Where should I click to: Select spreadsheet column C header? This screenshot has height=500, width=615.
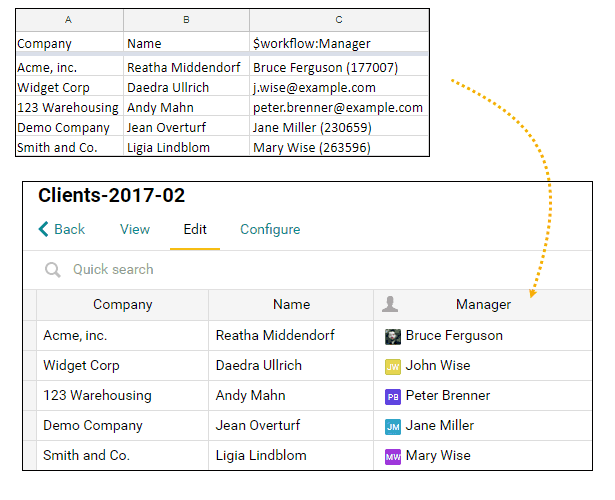click(339, 20)
